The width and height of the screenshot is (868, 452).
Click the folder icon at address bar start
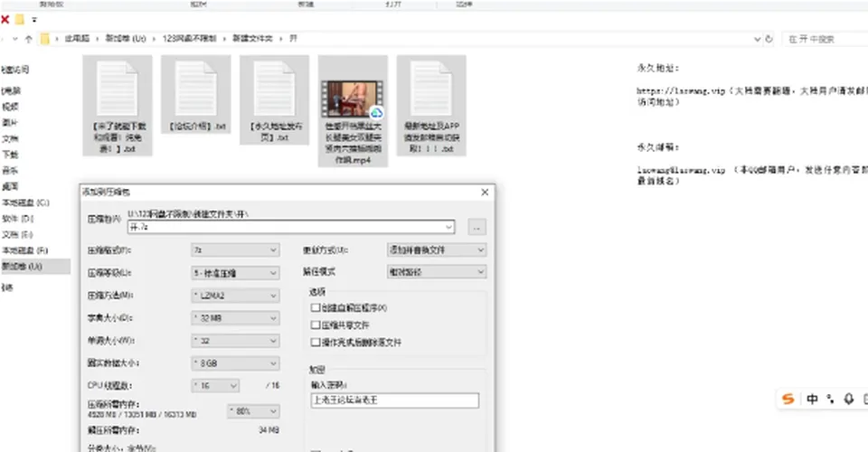pos(45,39)
